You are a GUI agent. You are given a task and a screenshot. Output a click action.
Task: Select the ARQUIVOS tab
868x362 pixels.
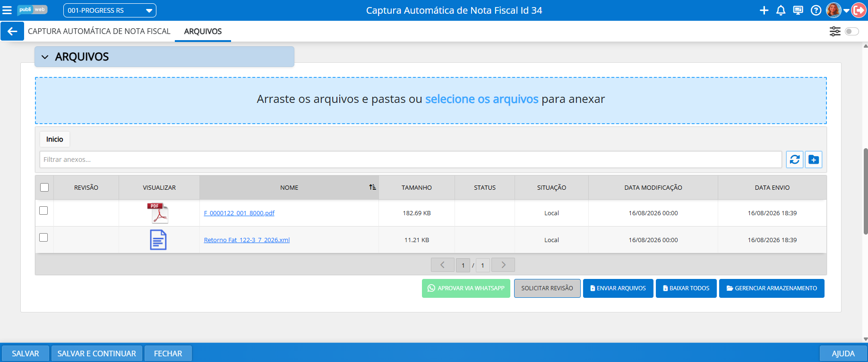tap(203, 31)
